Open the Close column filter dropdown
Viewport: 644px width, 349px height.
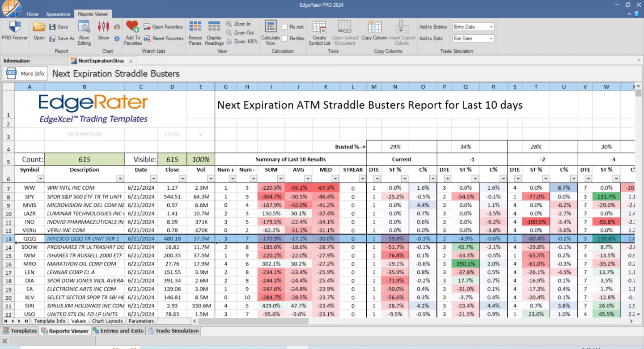point(182,179)
